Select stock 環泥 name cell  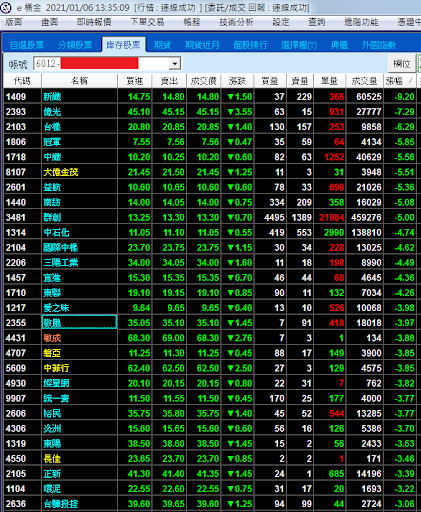pos(79,489)
